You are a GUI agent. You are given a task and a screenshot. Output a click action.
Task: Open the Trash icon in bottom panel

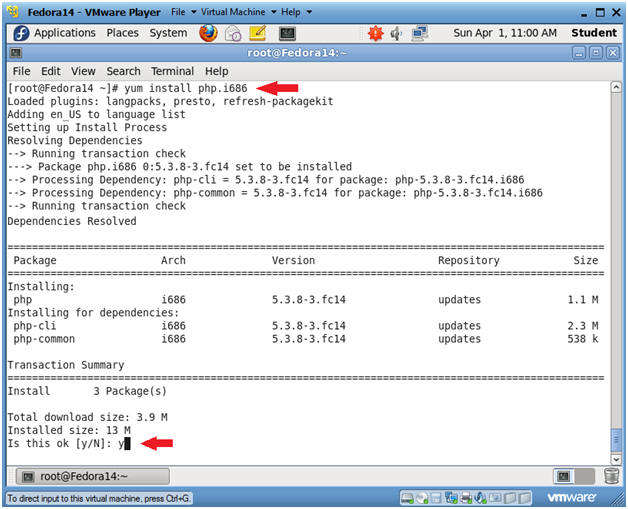point(611,476)
